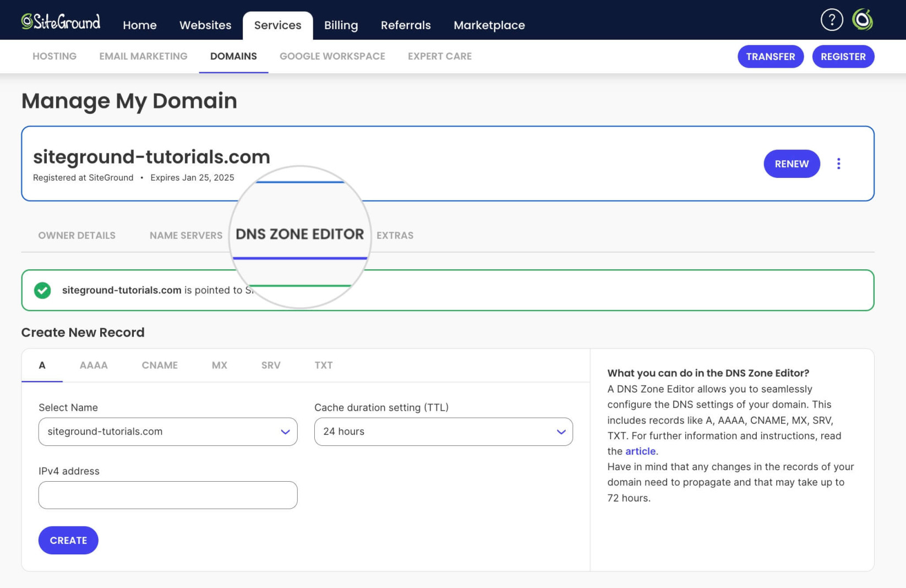
Task: Focus the IPv4 address input field
Action: (168, 495)
